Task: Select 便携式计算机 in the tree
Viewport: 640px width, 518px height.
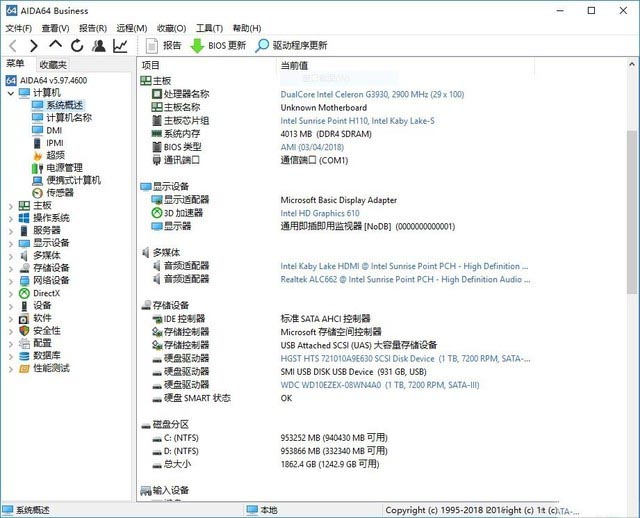Action: tap(73, 180)
